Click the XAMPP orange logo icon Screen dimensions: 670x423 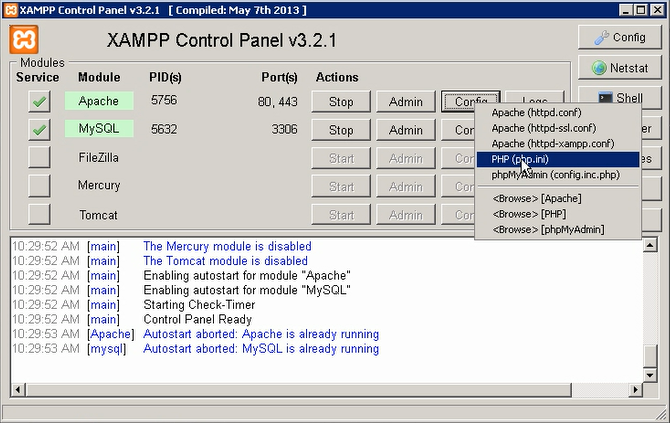click(x=24, y=40)
